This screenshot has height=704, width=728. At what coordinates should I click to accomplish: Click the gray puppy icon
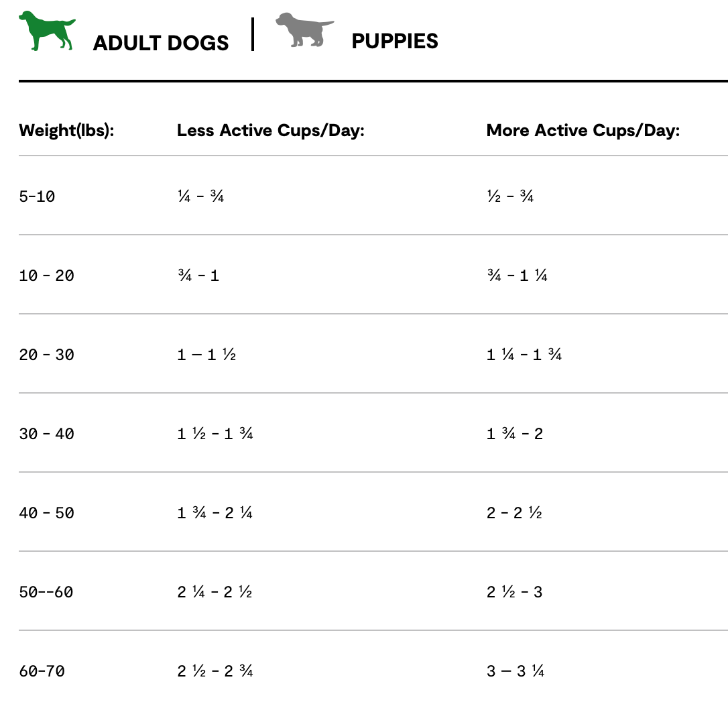[304, 30]
